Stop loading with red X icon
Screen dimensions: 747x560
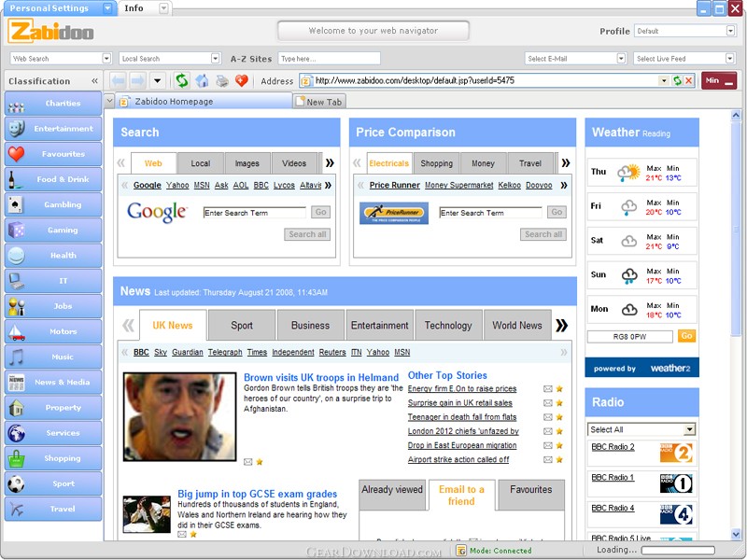(688, 80)
